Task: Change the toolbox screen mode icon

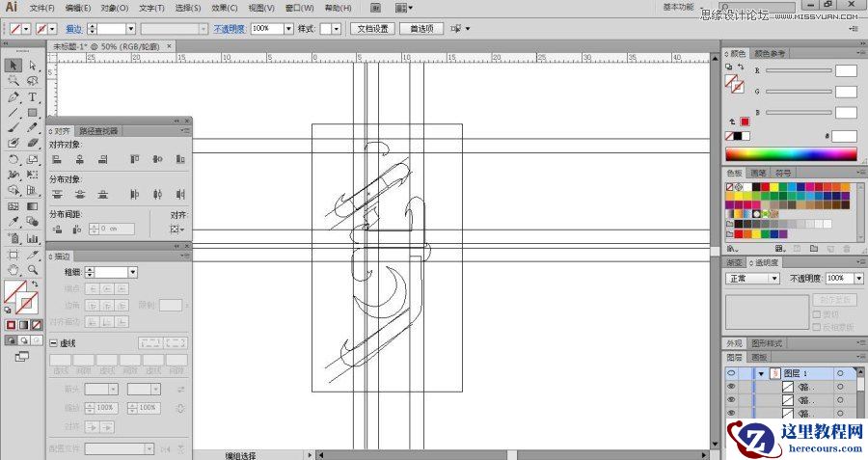Action: coord(21,357)
